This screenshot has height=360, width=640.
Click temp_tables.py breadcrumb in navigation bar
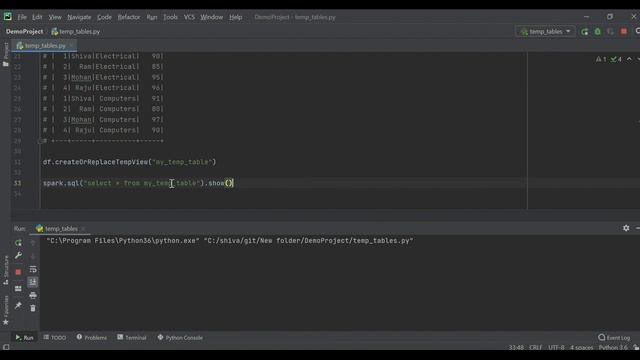pos(76,31)
